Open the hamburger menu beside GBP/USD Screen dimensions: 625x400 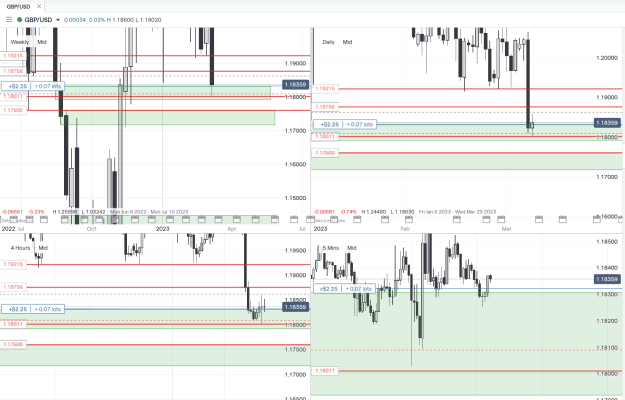pyautogui.click(x=9, y=20)
